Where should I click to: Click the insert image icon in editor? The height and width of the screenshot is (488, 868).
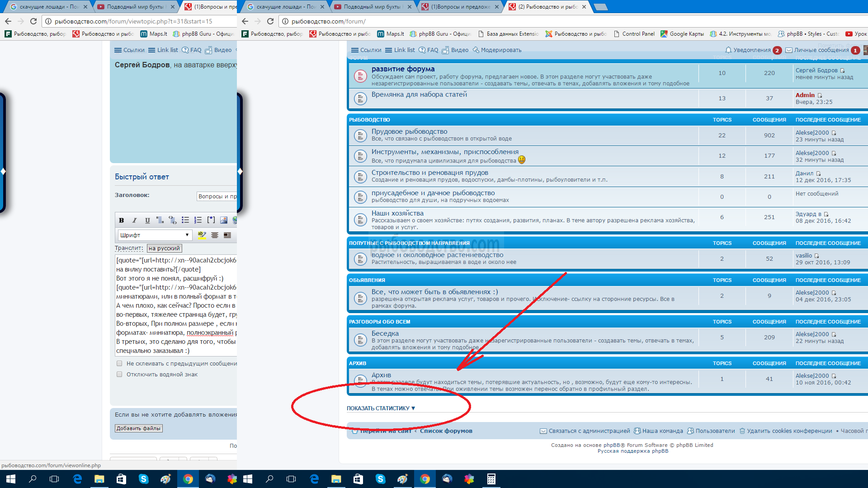coord(224,220)
